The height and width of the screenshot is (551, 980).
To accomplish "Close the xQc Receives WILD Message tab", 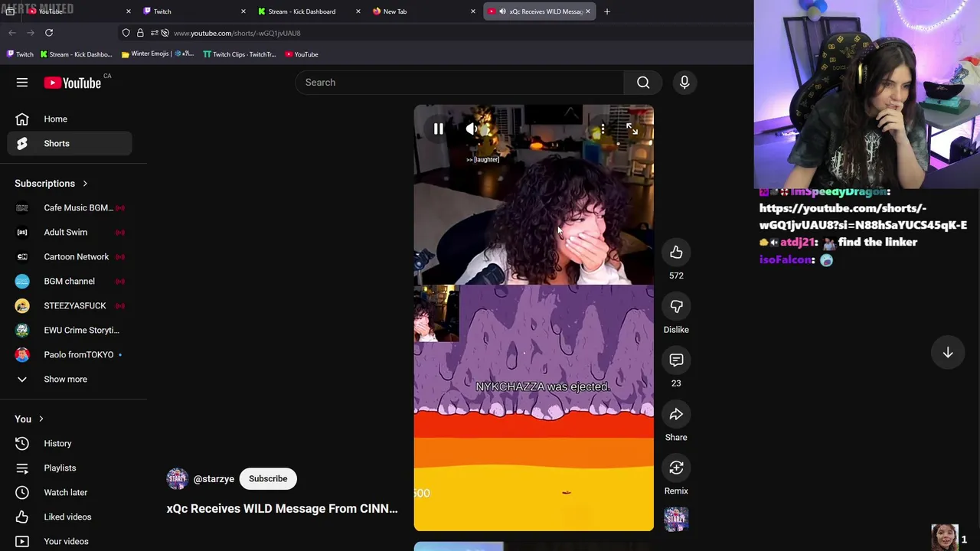I will [x=588, y=11].
